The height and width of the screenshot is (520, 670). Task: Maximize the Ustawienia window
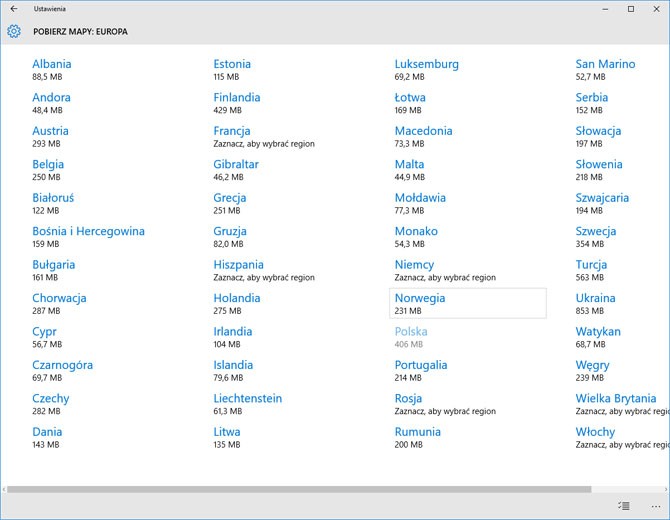coord(631,9)
